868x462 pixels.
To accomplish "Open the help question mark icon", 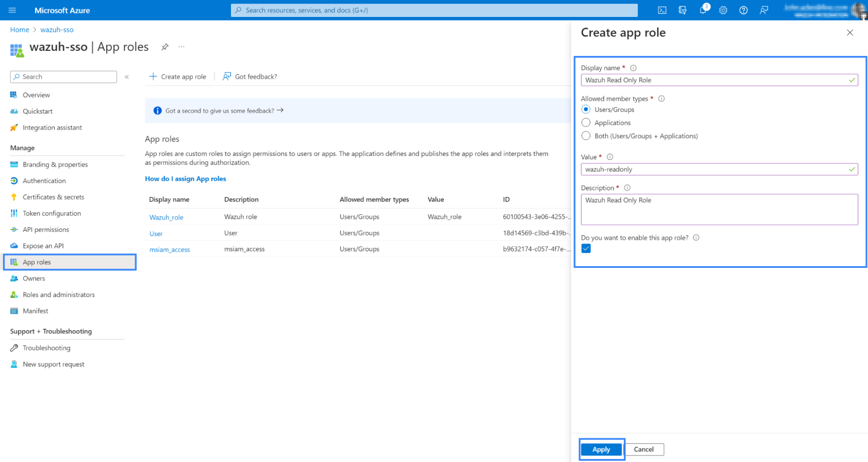I will 743,10.
